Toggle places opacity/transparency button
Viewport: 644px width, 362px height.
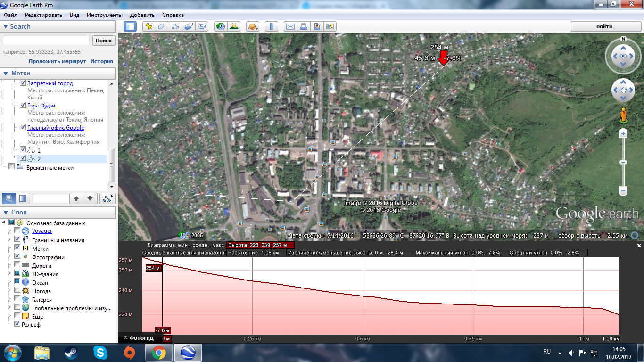tap(24, 198)
